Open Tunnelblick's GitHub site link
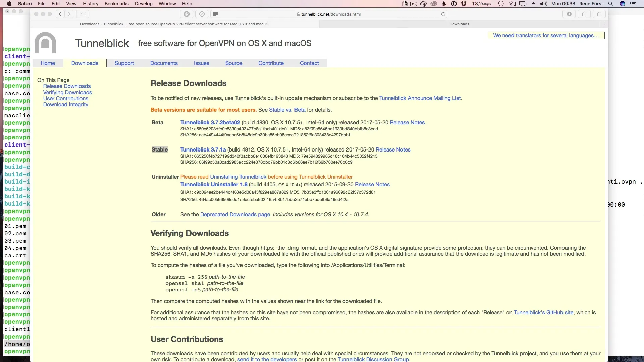Screen dimensions: 644x362 [x=543, y=313]
